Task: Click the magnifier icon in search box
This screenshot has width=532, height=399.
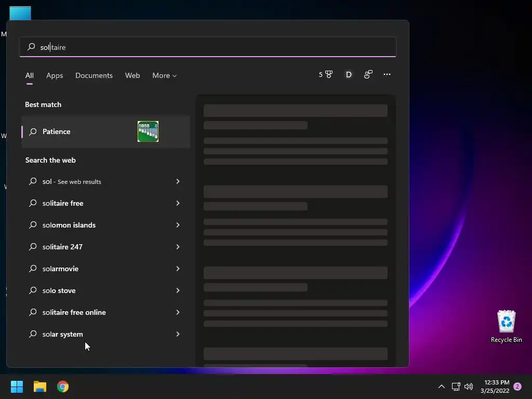Action: coord(31,47)
